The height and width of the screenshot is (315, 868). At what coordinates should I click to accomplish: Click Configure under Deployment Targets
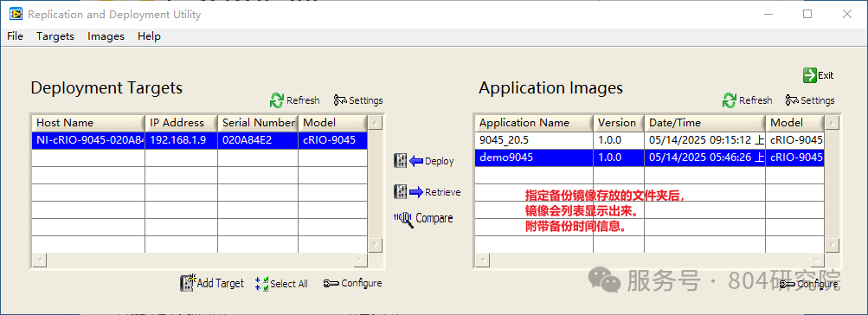tap(352, 283)
